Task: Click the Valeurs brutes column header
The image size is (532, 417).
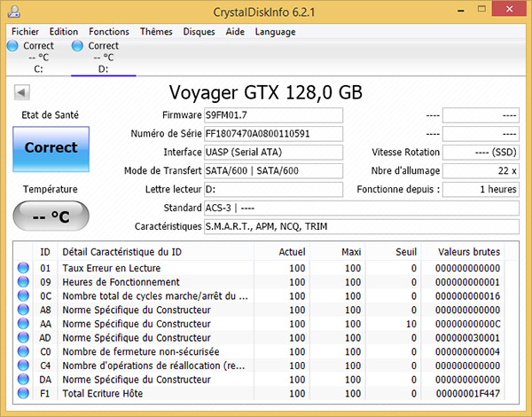Action: [x=463, y=252]
